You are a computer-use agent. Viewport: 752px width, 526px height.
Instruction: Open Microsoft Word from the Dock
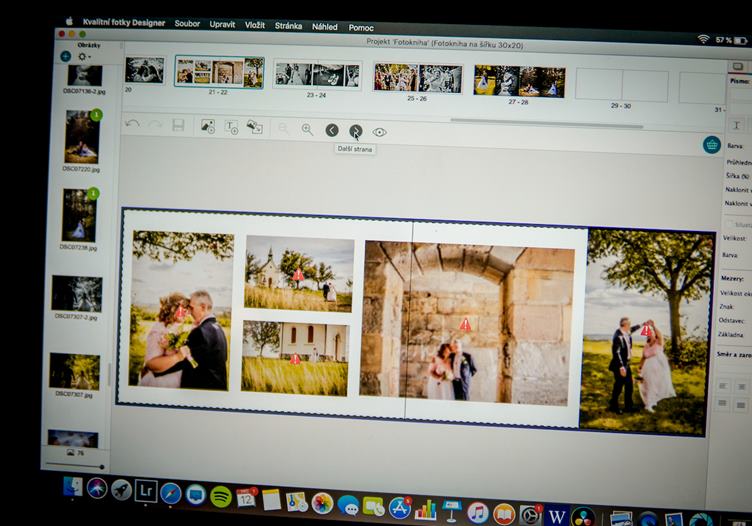coord(556,516)
